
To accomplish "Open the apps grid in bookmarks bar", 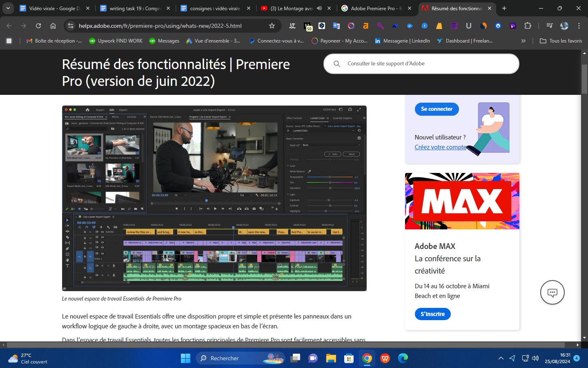I will (9, 41).
